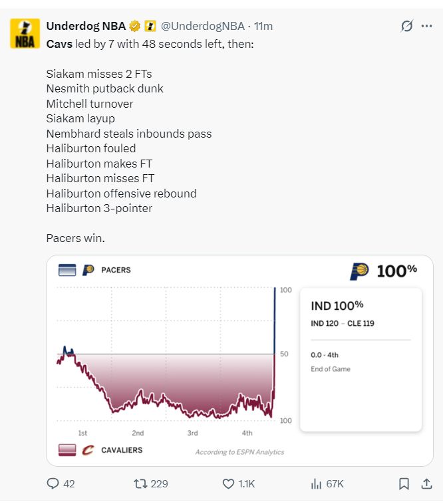Click the Pacers blue legend swatch
This screenshot has height=504, width=443.
(x=67, y=270)
